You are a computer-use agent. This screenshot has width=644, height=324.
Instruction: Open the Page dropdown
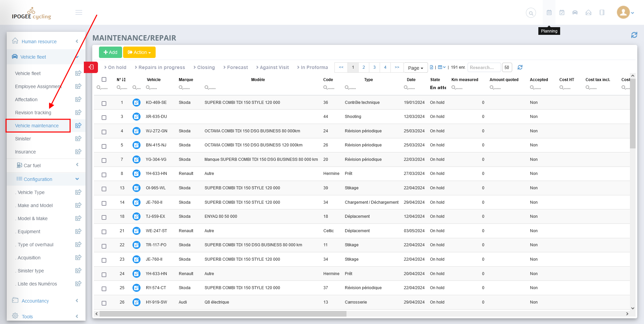pyautogui.click(x=416, y=68)
